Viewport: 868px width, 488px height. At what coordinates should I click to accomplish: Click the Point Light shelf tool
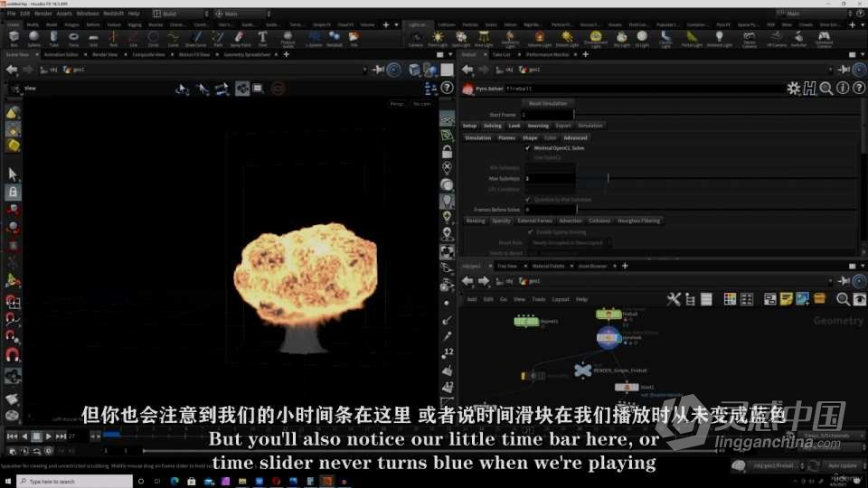pyautogui.click(x=438, y=38)
